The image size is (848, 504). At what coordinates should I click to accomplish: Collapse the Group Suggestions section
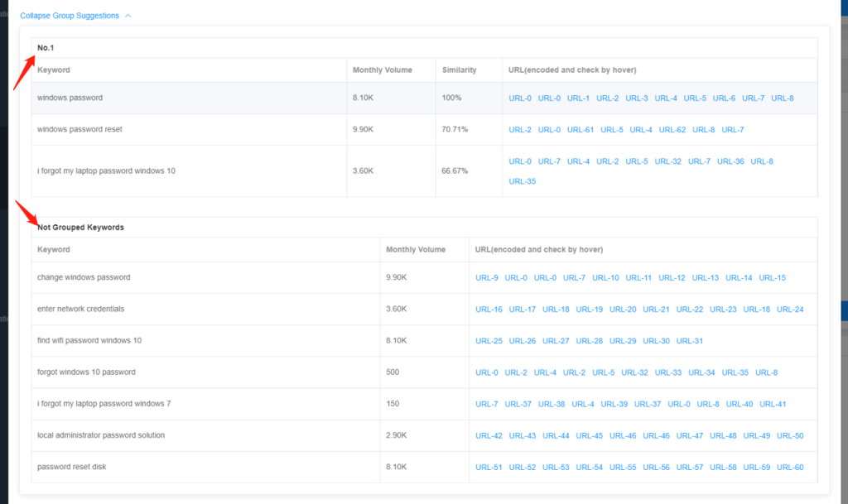point(70,16)
